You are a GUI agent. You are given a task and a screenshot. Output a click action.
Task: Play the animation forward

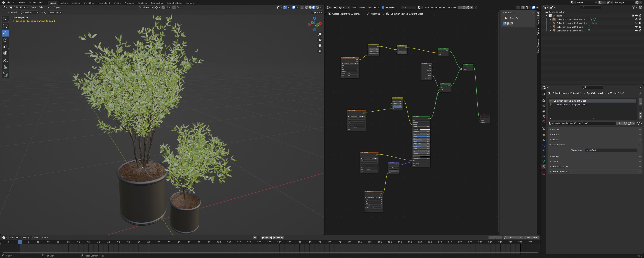275,238
